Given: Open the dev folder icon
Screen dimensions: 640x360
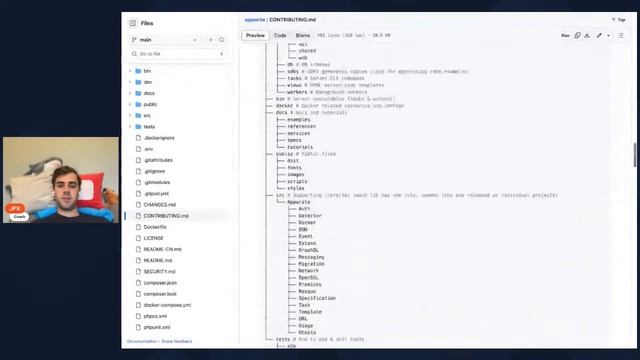Looking at the screenshot, I should [138, 82].
